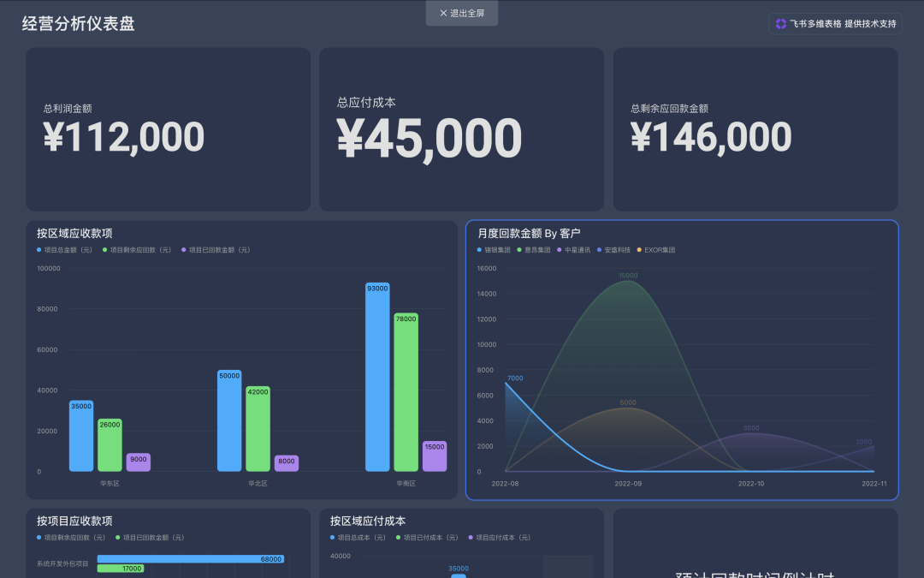
Task: Click the 总剩余应回款金额 card label
Action: pos(669,109)
